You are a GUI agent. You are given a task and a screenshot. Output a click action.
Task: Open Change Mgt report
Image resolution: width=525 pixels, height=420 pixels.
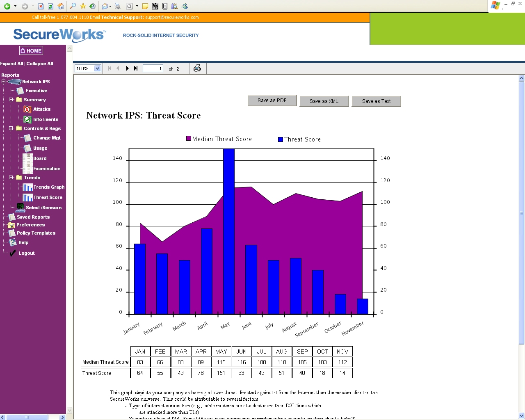(x=47, y=138)
